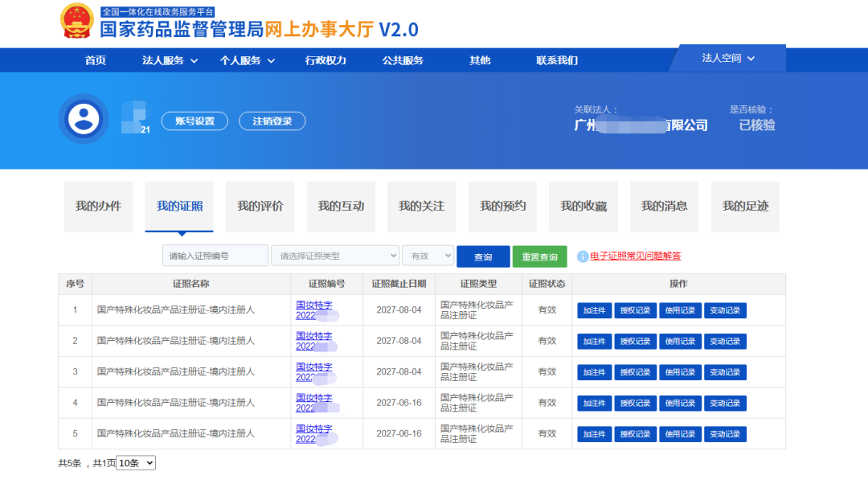Switch to the 我的消息 tab
Image resolution: width=868 pixels, height=484 pixels.
[664, 206]
